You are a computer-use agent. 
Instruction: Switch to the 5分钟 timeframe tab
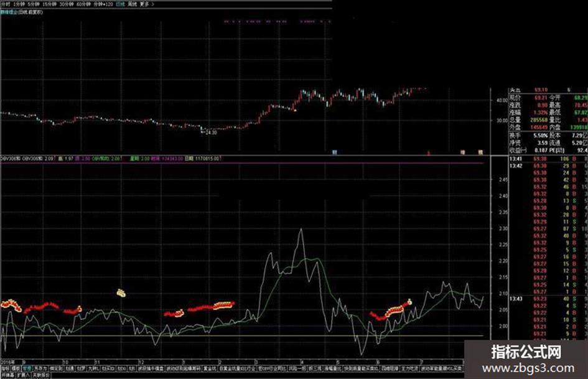pos(34,4)
